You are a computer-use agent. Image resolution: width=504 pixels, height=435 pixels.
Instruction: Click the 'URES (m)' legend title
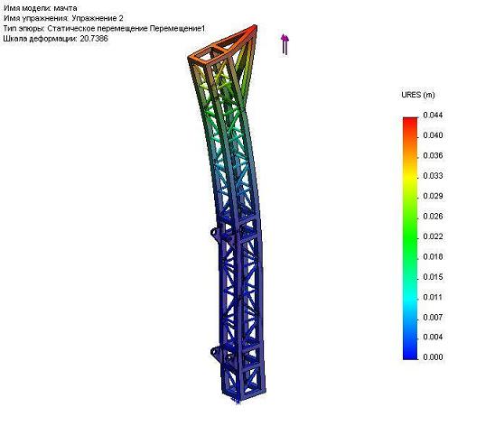[418, 95]
